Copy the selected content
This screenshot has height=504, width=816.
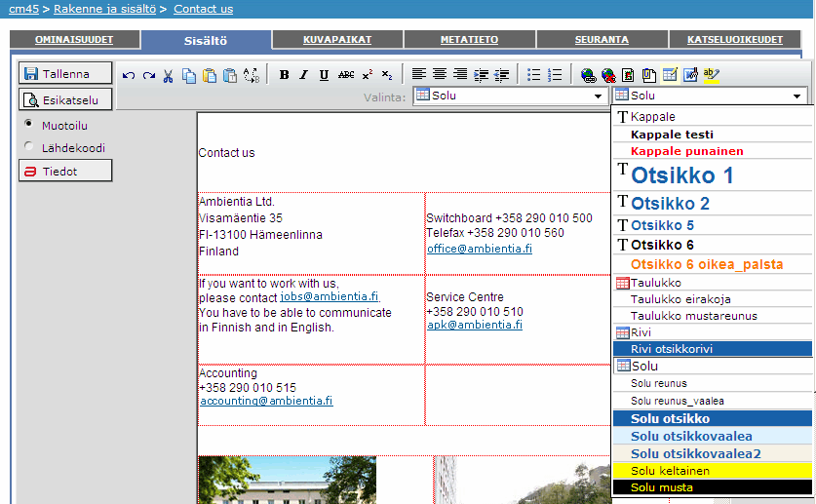pos(189,76)
